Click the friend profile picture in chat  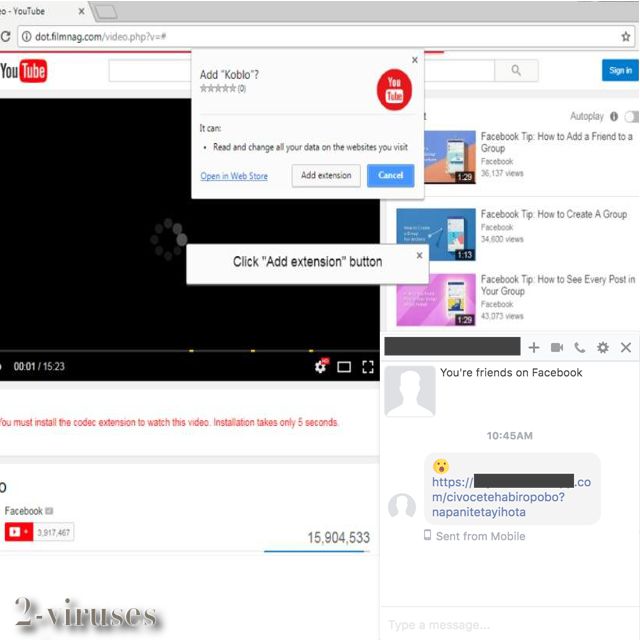pos(410,391)
